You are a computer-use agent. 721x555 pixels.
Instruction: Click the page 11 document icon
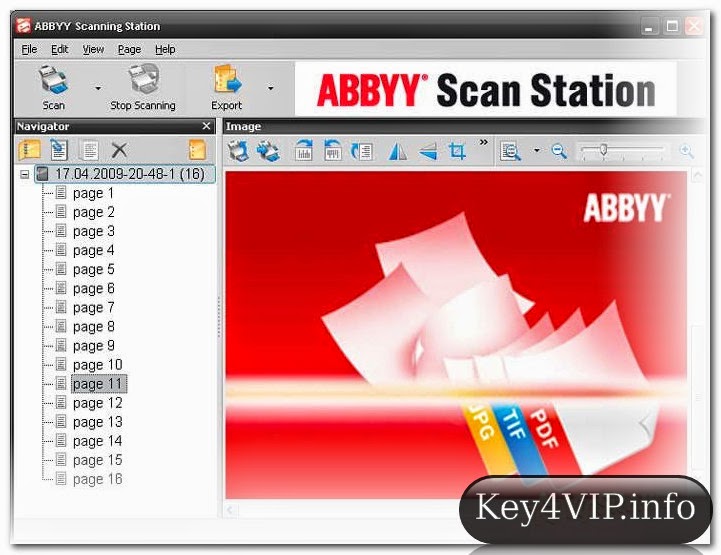point(61,383)
